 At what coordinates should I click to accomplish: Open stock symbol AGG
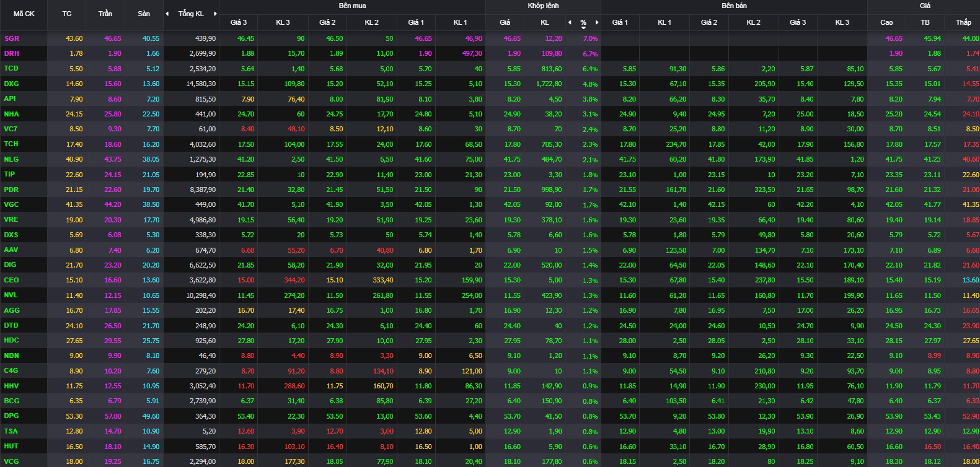click(x=12, y=310)
